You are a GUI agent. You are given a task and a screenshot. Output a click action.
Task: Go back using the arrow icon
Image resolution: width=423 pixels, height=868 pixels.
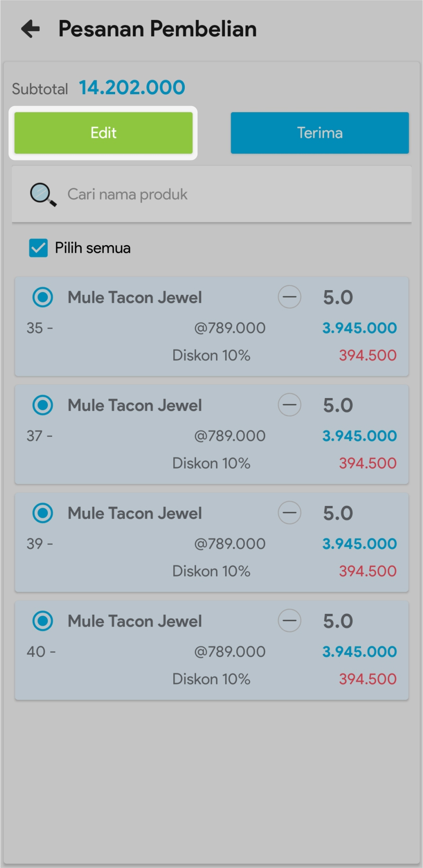pos(31,29)
